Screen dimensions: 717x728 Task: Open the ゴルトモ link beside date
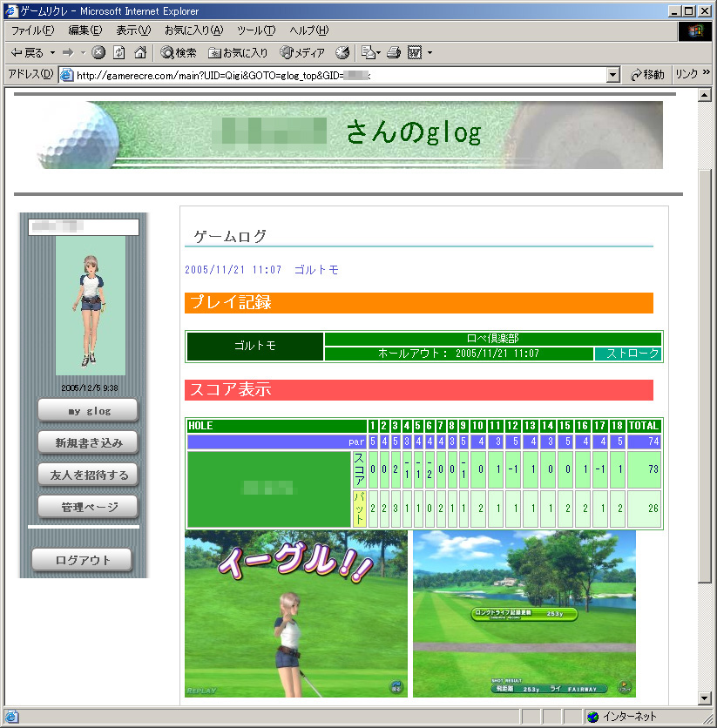point(316,270)
